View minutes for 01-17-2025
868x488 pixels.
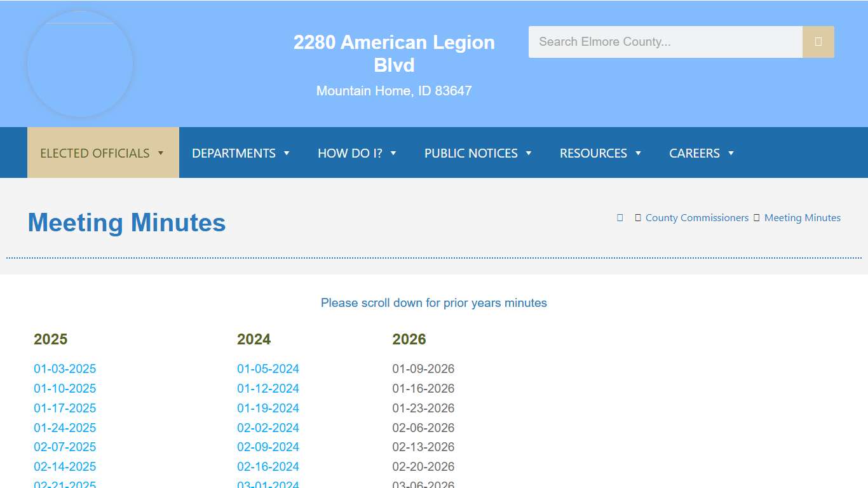point(65,408)
